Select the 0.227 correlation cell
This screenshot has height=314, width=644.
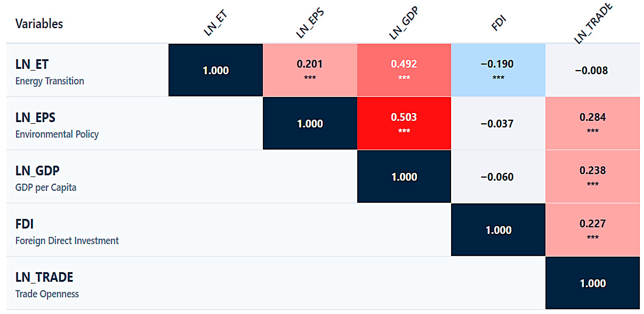pyautogui.click(x=592, y=229)
